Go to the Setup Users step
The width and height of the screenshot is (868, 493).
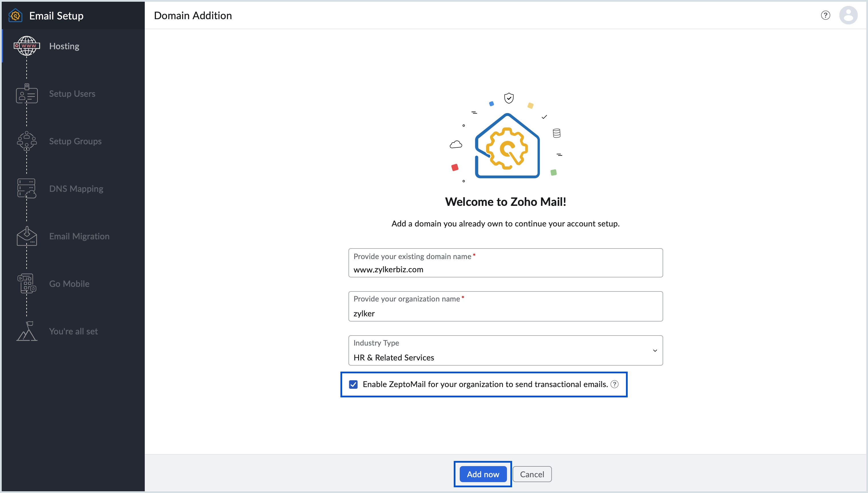[72, 93]
